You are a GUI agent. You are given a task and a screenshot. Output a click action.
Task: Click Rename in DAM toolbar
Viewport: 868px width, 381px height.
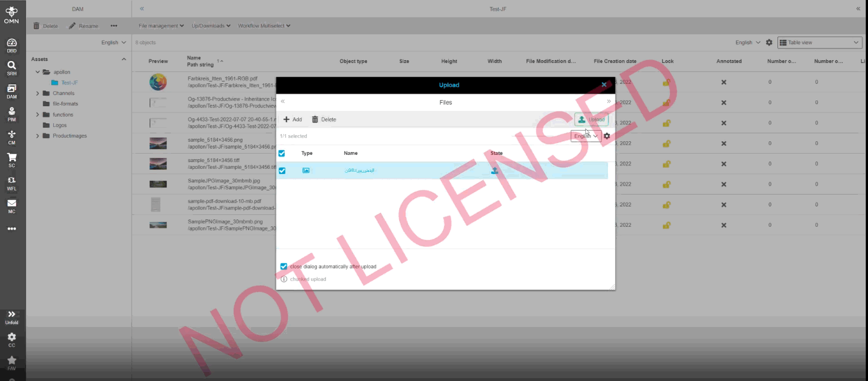[x=83, y=26]
